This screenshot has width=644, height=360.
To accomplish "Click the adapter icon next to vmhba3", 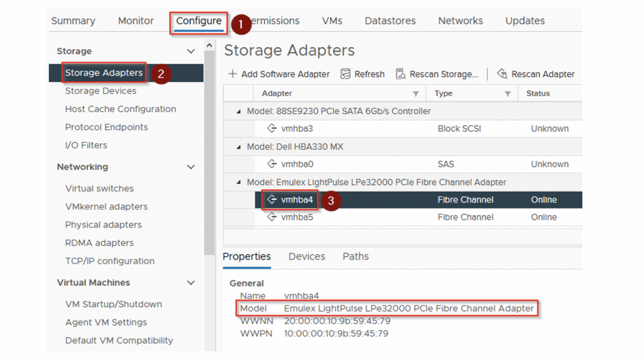I will click(x=272, y=128).
